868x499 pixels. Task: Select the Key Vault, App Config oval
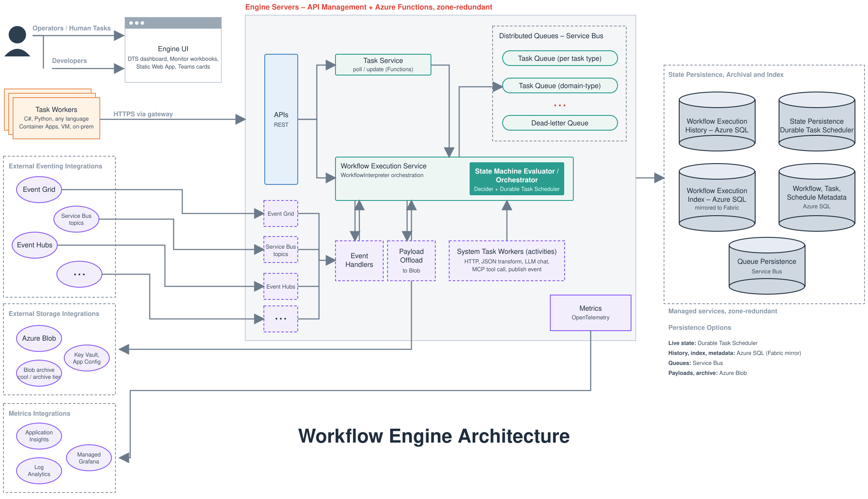click(87, 358)
